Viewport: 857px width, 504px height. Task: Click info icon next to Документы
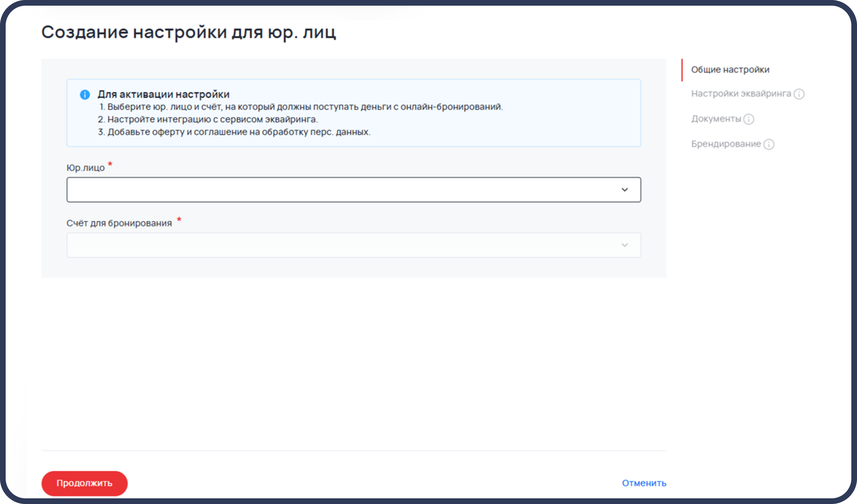point(749,119)
